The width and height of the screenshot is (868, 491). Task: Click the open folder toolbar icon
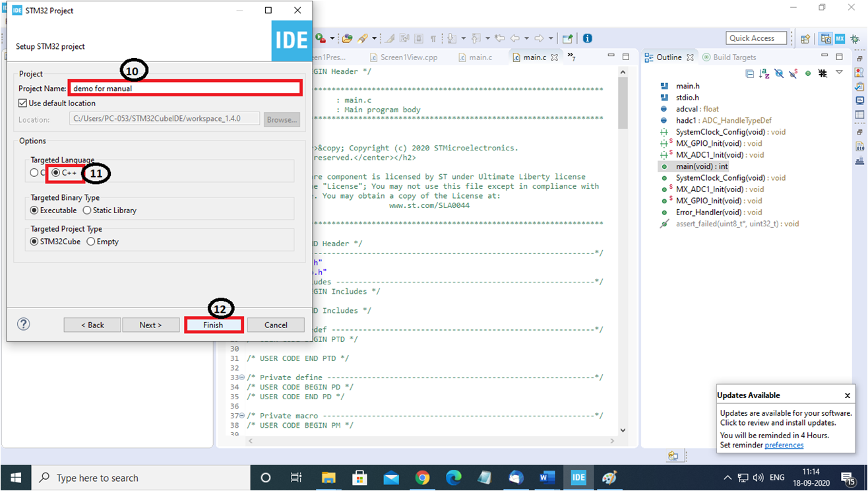click(347, 38)
